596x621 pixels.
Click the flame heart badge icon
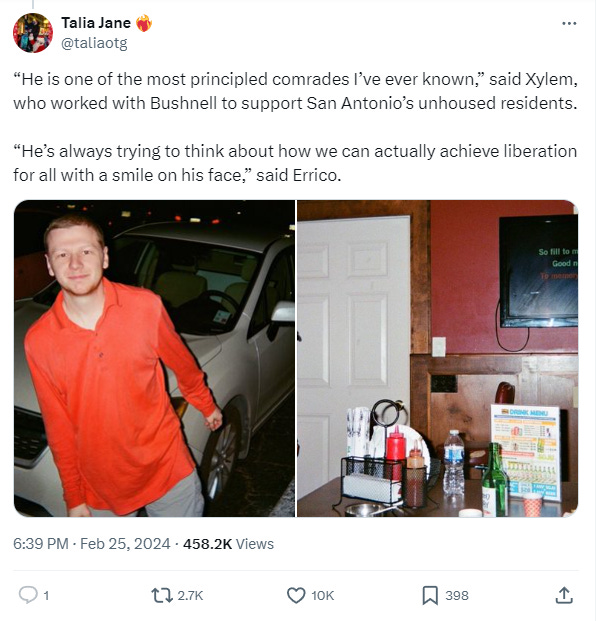144,23
